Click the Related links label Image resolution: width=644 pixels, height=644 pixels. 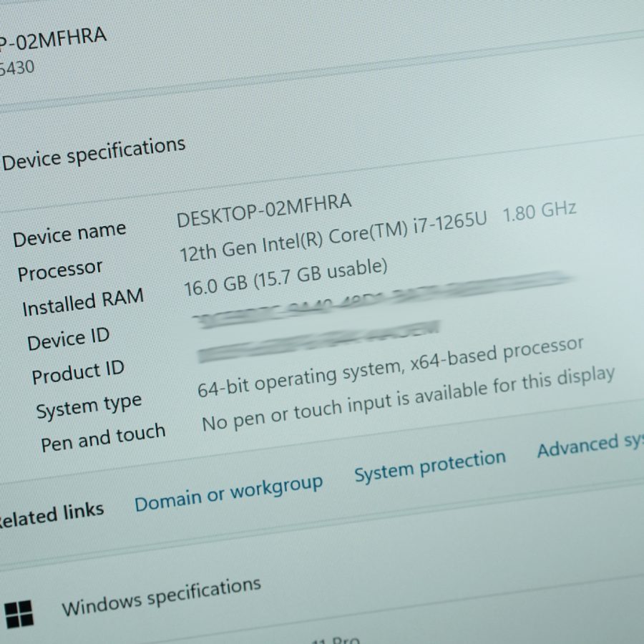point(52,515)
